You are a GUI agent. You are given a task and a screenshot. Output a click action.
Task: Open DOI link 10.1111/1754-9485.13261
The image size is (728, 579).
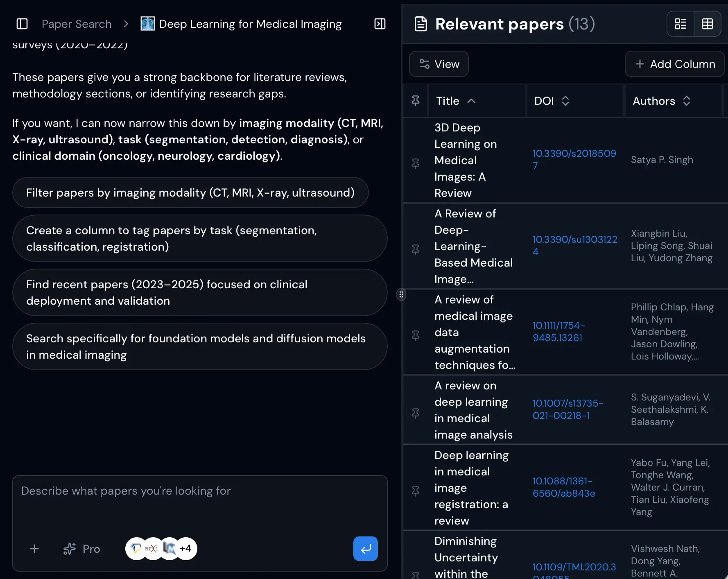point(558,331)
